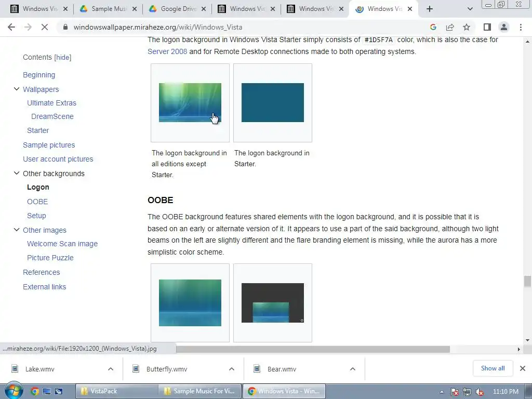Open the profile avatar menu
Viewport: 532px width, 399px height.
pyautogui.click(x=504, y=27)
